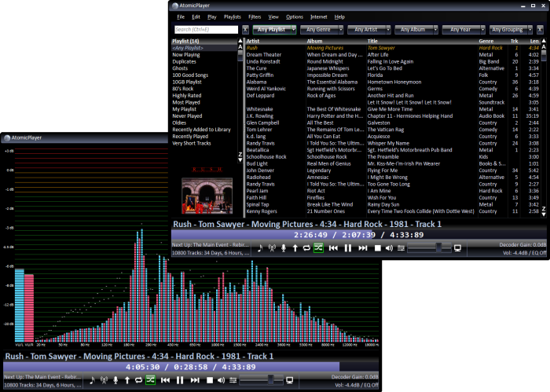Jump to Z in playlist pane scrollbar

click(x=240, y=154)
